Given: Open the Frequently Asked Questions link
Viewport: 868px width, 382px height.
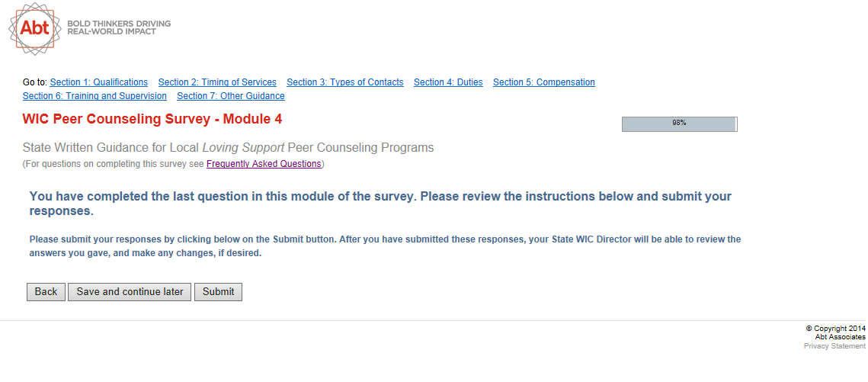Looking at the screenshot, I should 264,164.
